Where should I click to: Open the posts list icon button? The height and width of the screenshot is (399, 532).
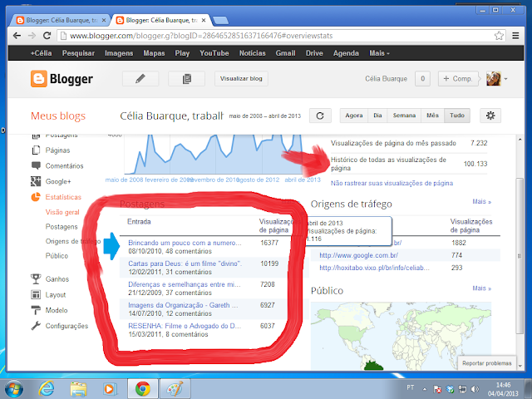(x=186, y=79)
